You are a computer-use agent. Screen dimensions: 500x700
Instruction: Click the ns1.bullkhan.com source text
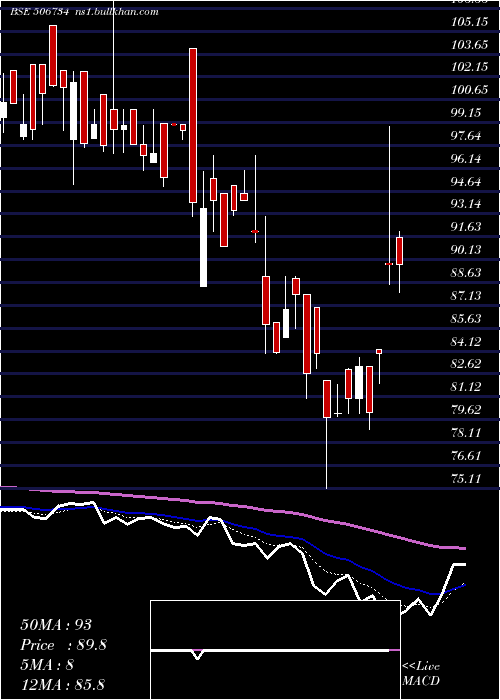tap(116, 12)
